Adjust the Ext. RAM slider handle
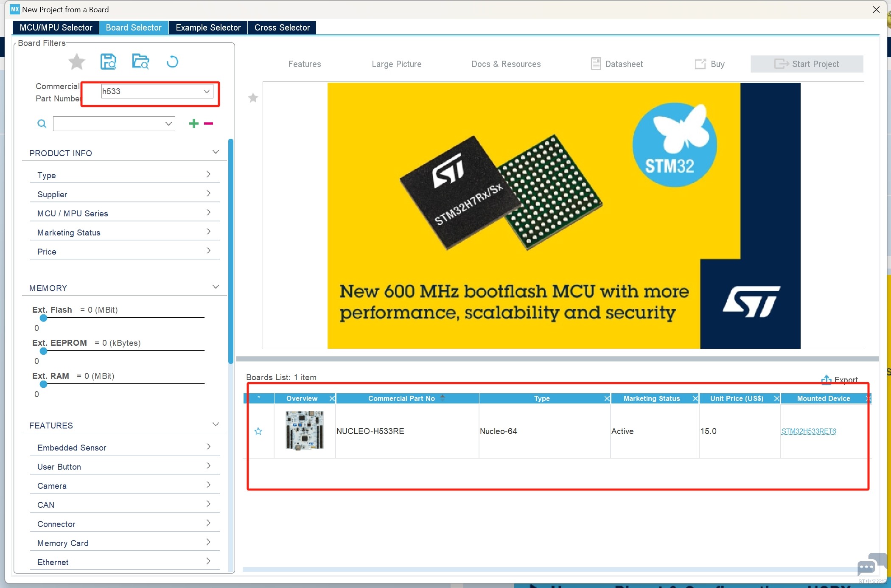Image resolution: width=891 pixels, height=588 pixels. 43,384
